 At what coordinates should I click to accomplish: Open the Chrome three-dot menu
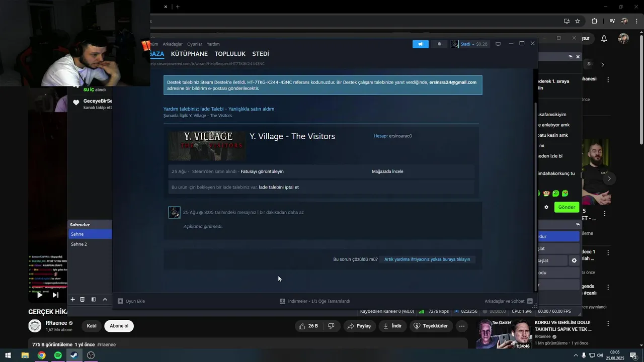click(x=636, y=21)
